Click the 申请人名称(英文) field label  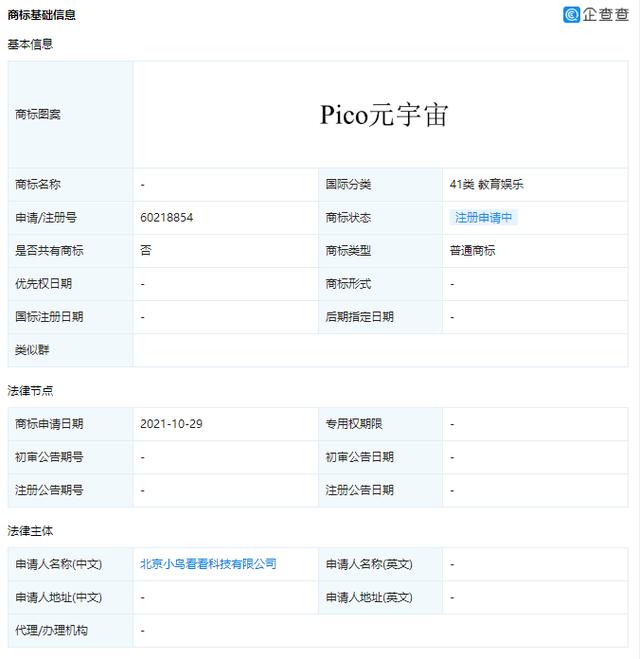(x=368, y=564)
